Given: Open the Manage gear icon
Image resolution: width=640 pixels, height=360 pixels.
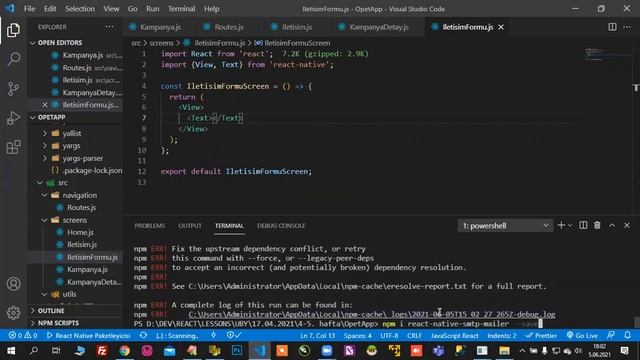Looking at the screenshot, I should click(x=13, y=313).
